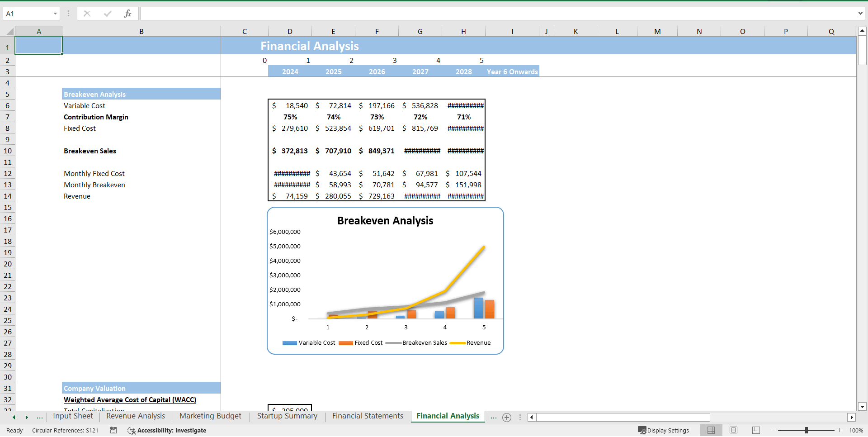
Task: Click the zoom in plus button
Action: coord(839,430)
